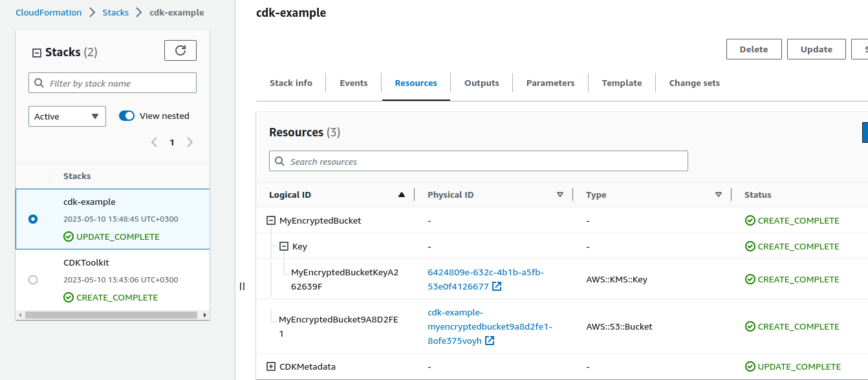Click the Logical ID sort ascending arrow
This screenshot has width=868, height=380.
coord(401,195)
